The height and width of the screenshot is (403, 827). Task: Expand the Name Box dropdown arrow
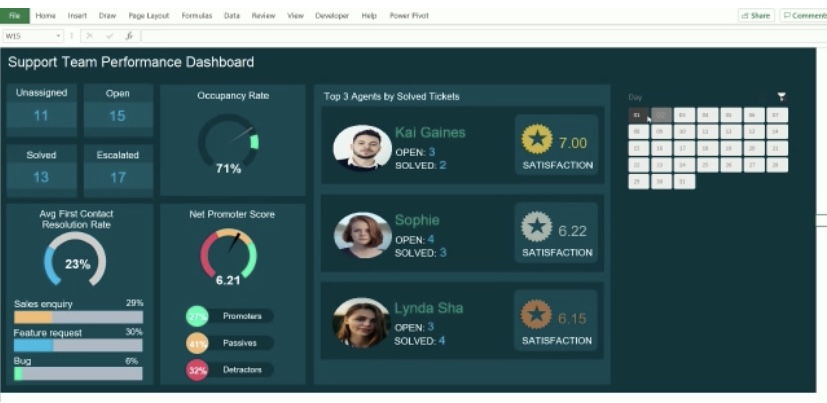[58, 36]
